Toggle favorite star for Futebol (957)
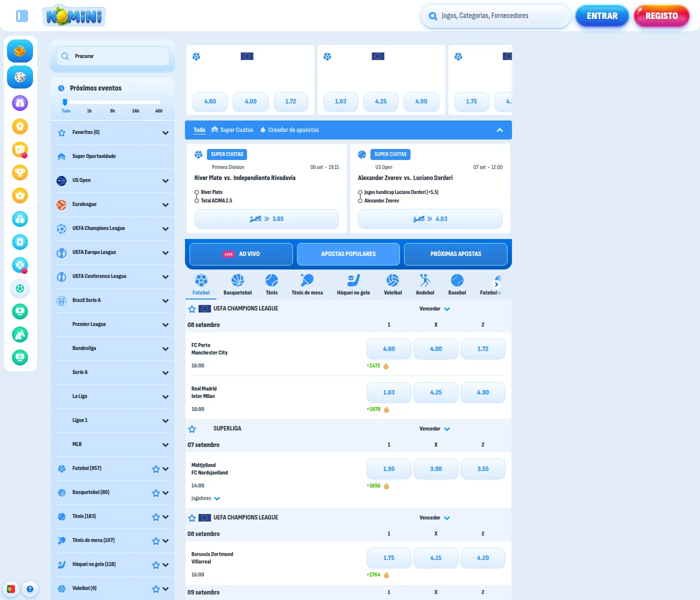Viewport: 700px width, 600px height. pyautogui.click(x=156, y=469)
